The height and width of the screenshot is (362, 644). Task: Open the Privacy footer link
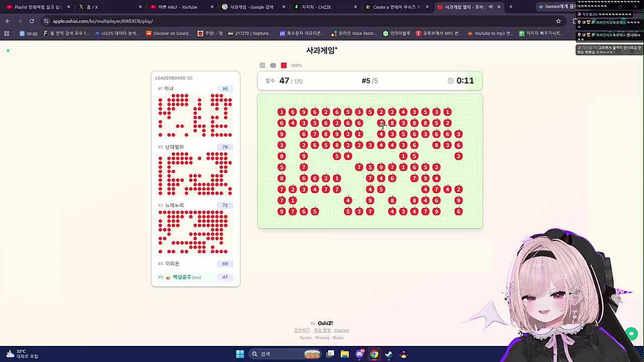(x=322, y=338)
